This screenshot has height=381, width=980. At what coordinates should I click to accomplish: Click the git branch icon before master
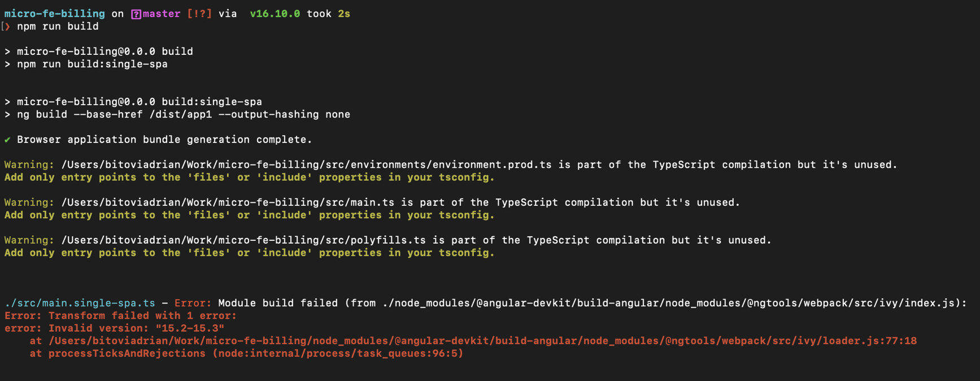point(136,14)
